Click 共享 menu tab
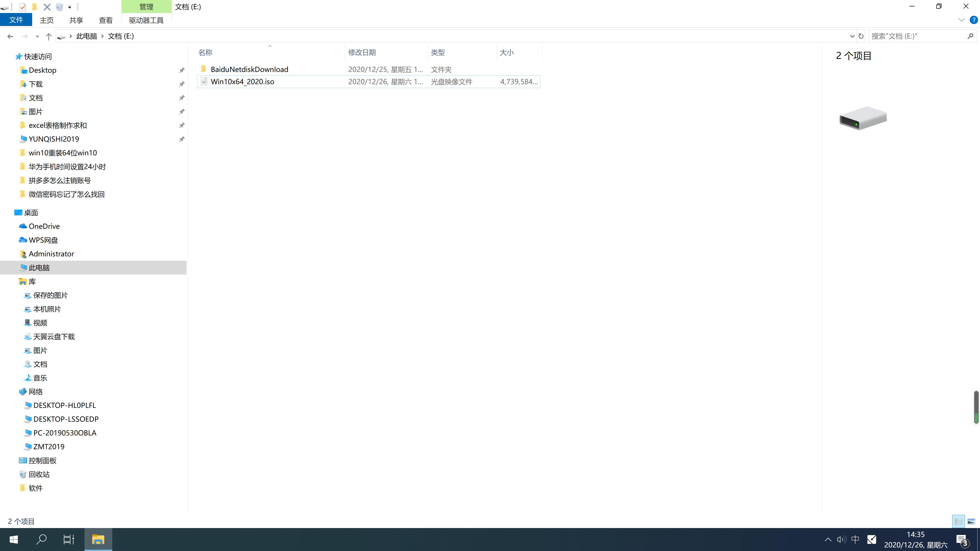The height and width of the screenshot is (551, 980). pyautogui.click(x=76, y=20)
